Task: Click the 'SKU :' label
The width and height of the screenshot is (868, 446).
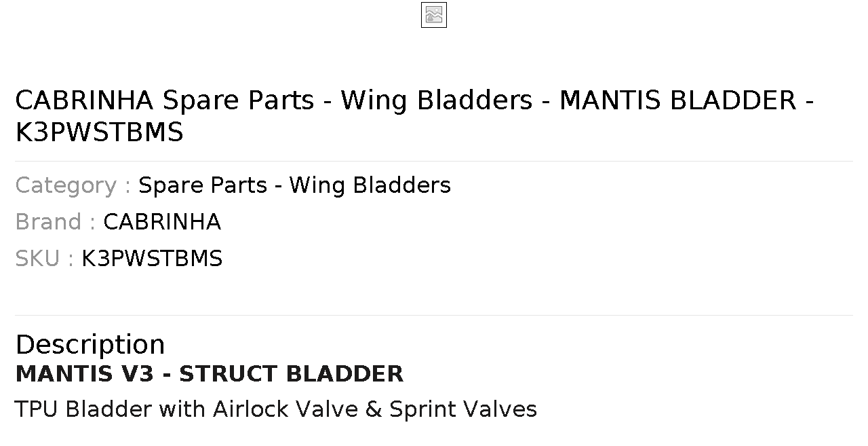Action: click(44, 259)
